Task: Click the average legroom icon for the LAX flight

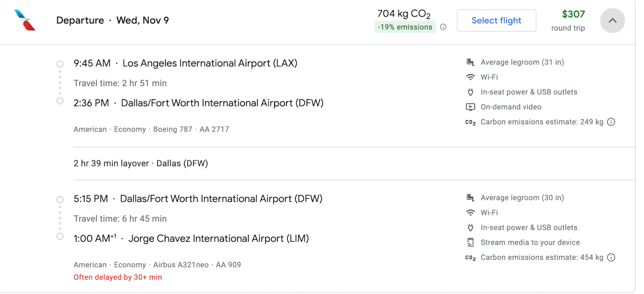Action: (470, 62)
